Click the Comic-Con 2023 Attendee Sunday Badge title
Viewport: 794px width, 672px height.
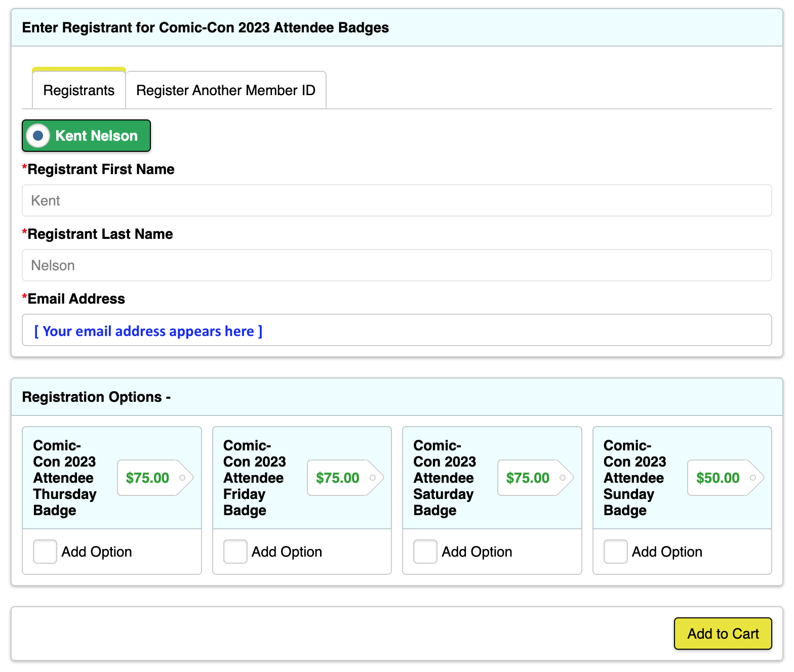pyautogui.click(x=635, y=478)
